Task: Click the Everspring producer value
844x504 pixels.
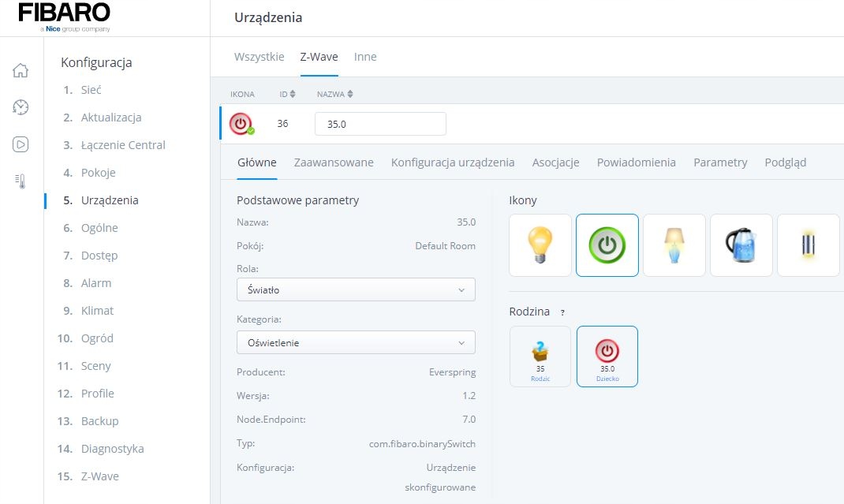Action: click(x=452, y=372)
